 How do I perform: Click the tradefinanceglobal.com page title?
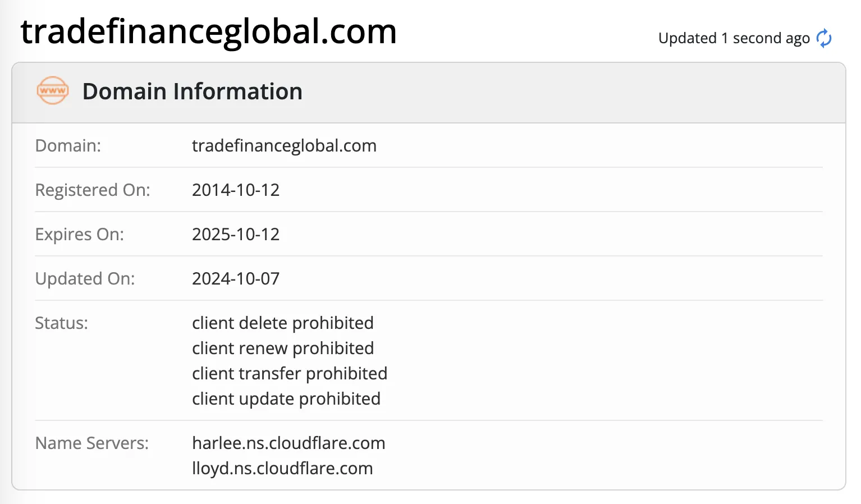click(209, 31)
